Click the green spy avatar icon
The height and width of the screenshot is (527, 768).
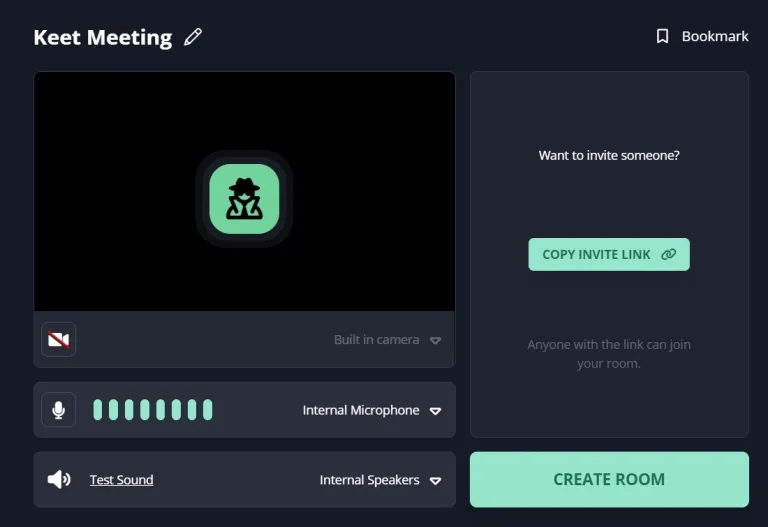(x=244, y=199)
